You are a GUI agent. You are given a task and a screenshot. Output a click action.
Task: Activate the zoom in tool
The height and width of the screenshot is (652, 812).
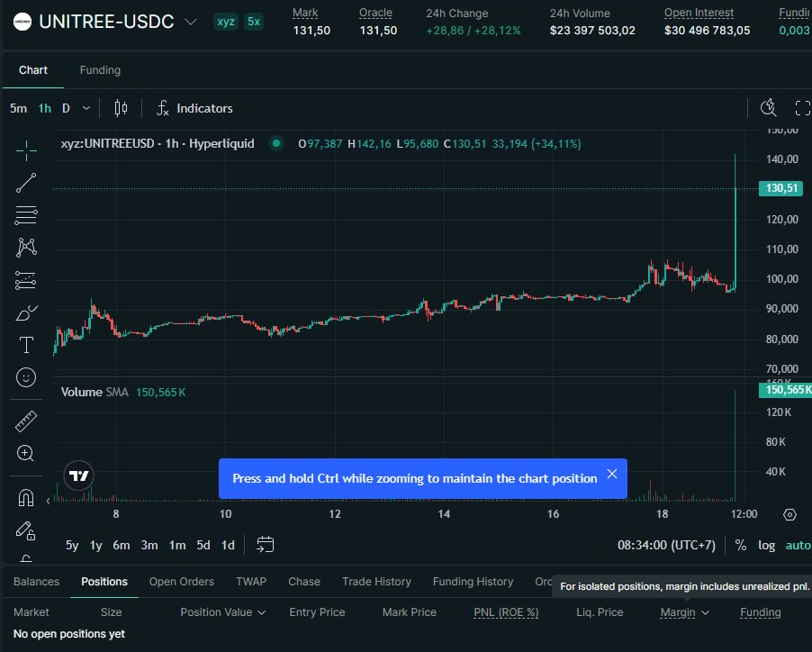pos(26,453)
